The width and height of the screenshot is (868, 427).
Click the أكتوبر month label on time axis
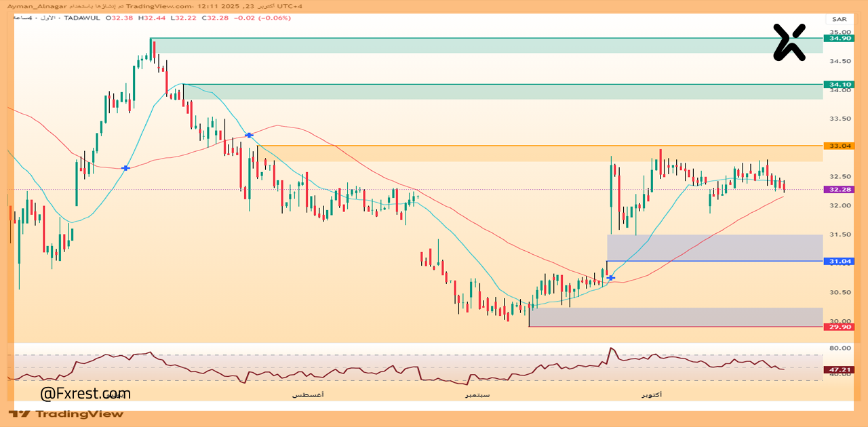651,394
